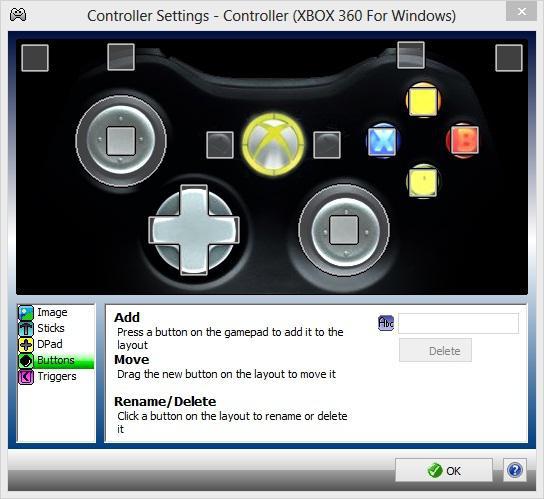Image resolution: width=544 pixels, height=499 pixels.
Task: Go to the Triggers category
Action: (x=56, y=376)
